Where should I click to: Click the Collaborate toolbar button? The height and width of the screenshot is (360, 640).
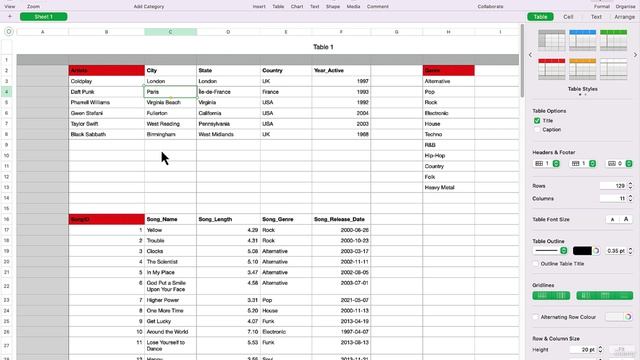[x=490, y=7]
